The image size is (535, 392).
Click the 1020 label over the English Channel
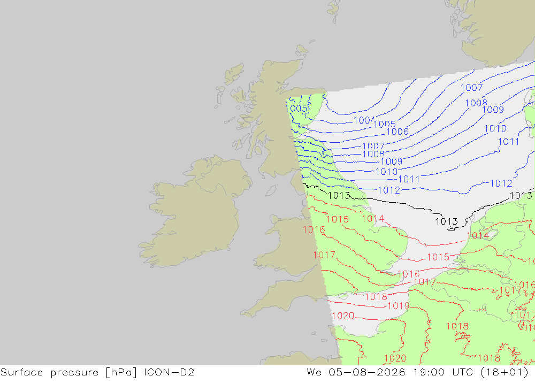[343, 316]
